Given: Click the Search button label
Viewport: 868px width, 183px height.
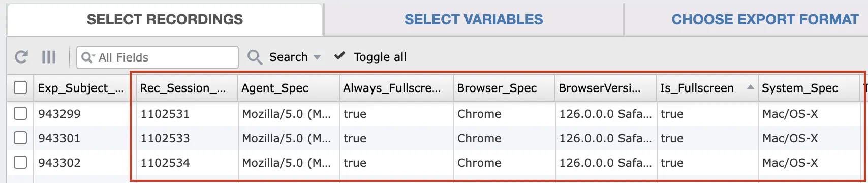Looking at the screenshot, I should (288, 57).
